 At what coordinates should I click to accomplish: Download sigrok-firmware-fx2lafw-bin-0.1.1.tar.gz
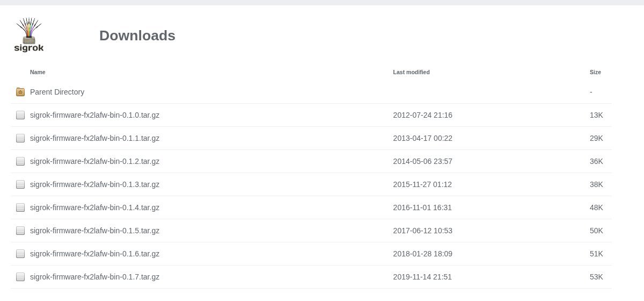click(94, 138)
